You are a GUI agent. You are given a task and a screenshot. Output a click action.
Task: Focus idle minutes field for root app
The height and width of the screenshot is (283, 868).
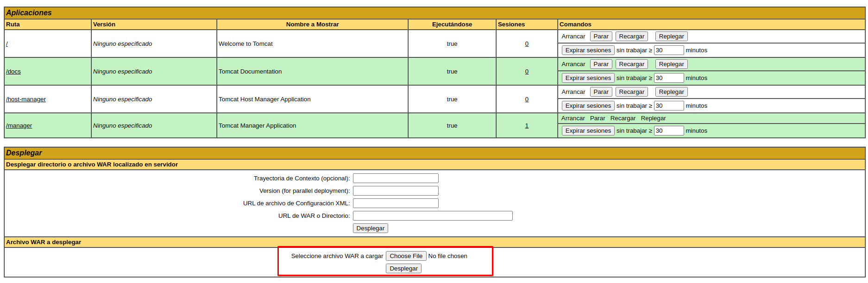[x=669, y=50]
